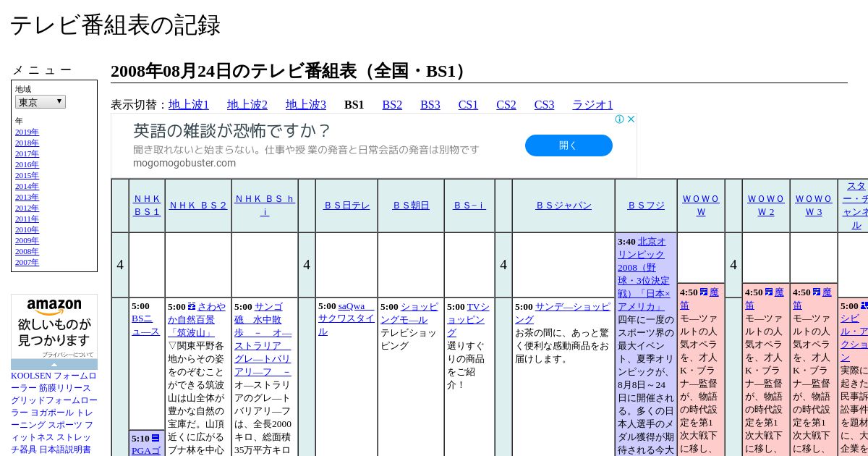Viewport: 868px width, 456px height.
Task: Open the saQwa サクワスタイル program link
Action: [x=346, y=318]
